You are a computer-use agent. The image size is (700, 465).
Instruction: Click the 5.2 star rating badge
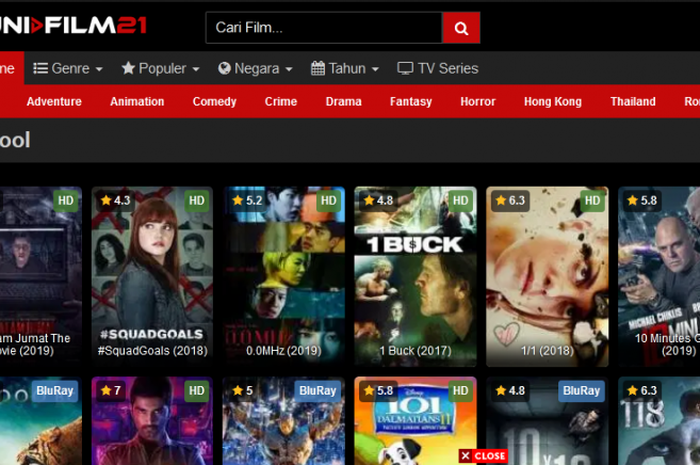pyautogui.click(x=247, y=200)
